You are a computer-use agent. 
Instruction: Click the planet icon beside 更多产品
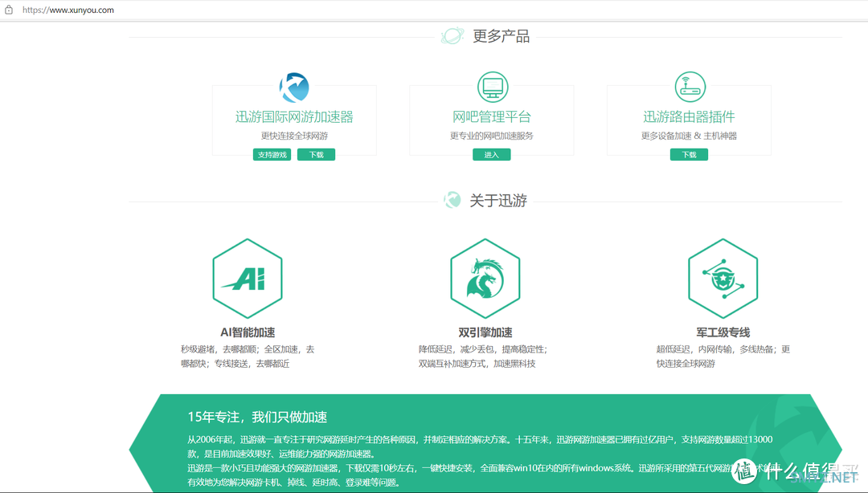pyautogui.click(x=452, y=36)
